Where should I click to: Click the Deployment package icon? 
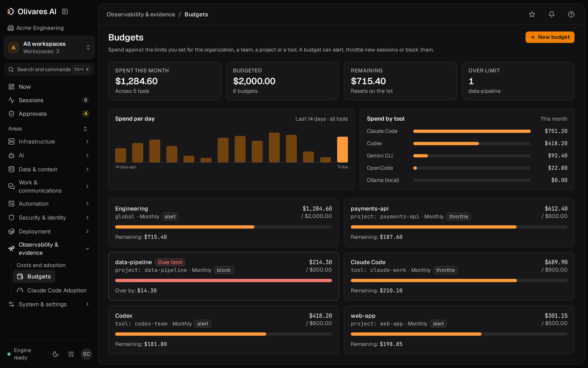click(11, 231)
